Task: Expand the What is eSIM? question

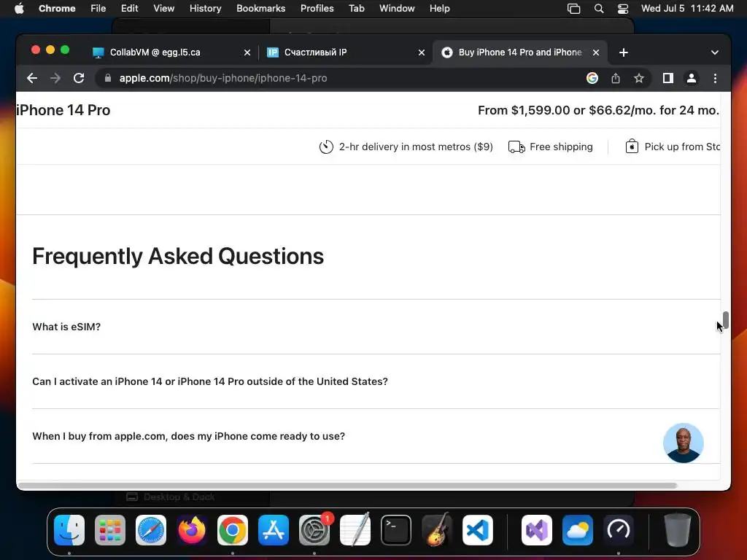Action: click(x=376, y=327)
